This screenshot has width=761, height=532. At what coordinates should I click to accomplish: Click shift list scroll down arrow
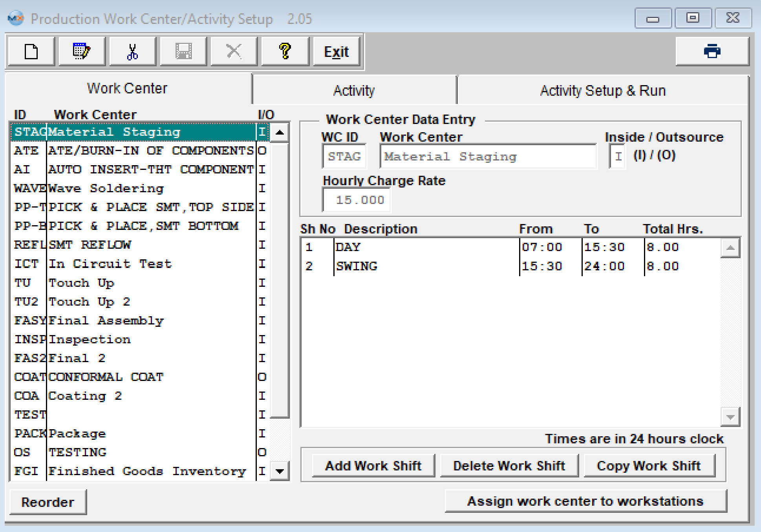[730, 417]
